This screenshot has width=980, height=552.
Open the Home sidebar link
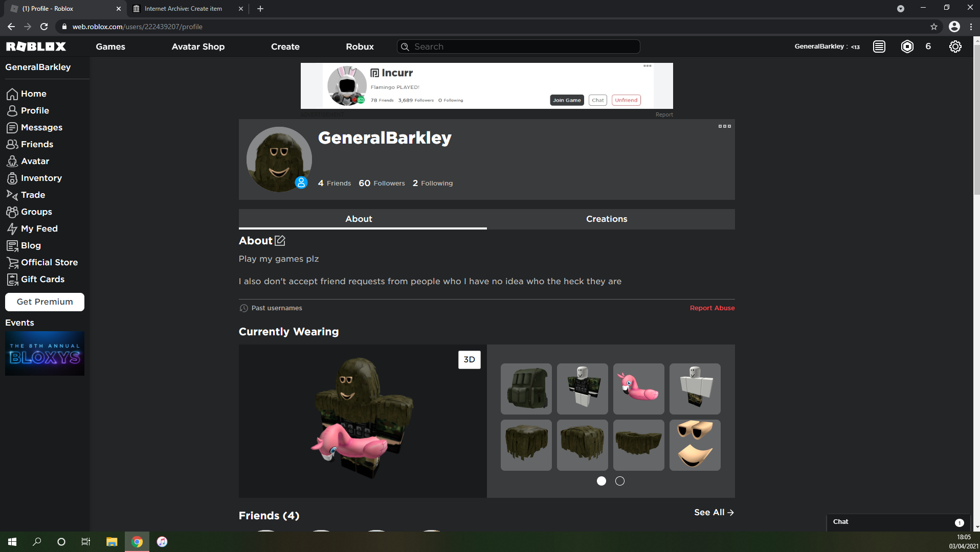click(27, 94)
